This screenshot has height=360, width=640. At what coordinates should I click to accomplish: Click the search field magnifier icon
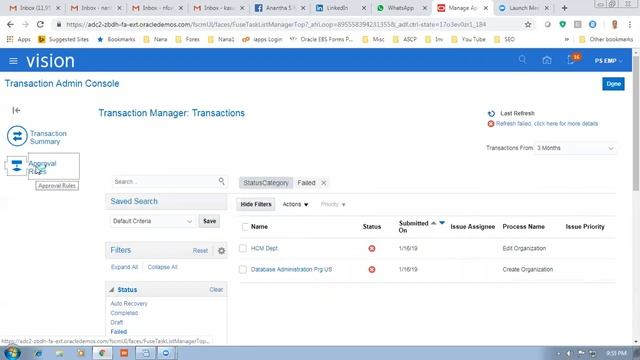[x=221, y=181]
